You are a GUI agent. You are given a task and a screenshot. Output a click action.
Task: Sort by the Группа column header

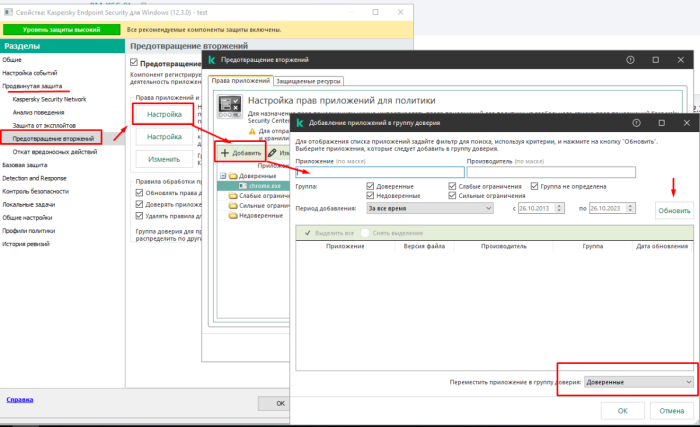click(x=592, y=246)
